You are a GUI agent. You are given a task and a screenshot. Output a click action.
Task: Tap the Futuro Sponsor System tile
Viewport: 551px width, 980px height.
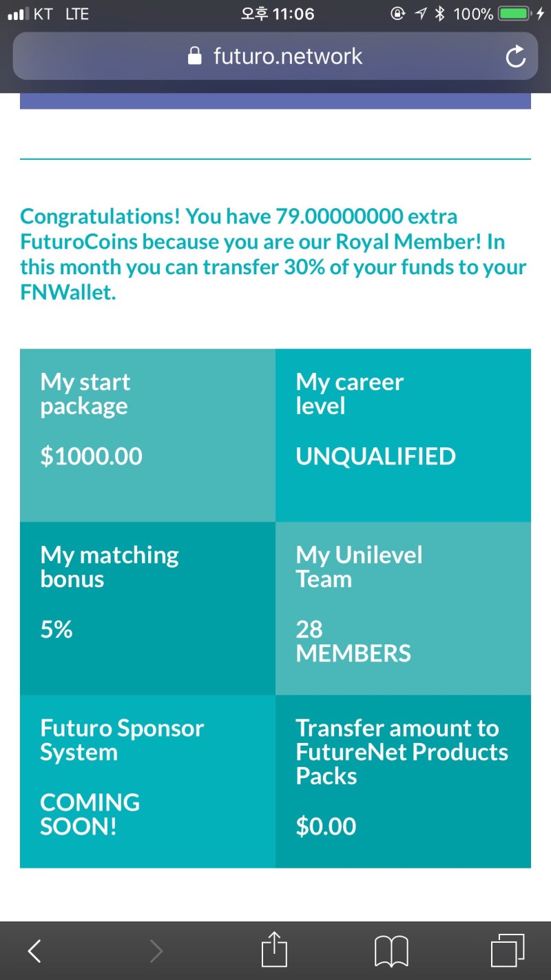(x=147, y=781)
